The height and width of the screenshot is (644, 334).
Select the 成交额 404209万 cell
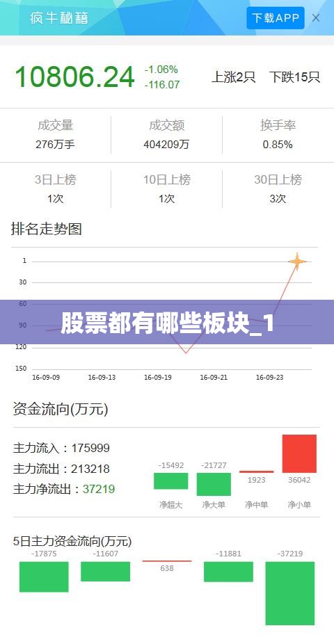[166, 135]
